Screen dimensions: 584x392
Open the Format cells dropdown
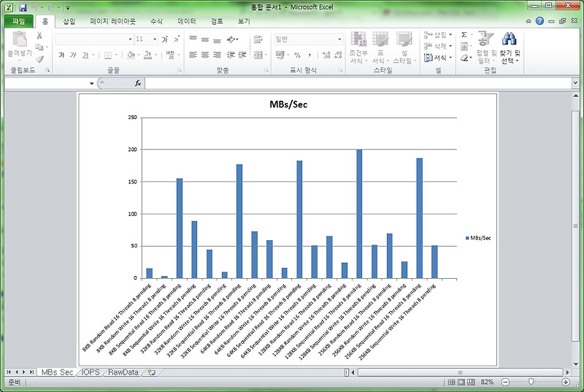coord(450,58)
